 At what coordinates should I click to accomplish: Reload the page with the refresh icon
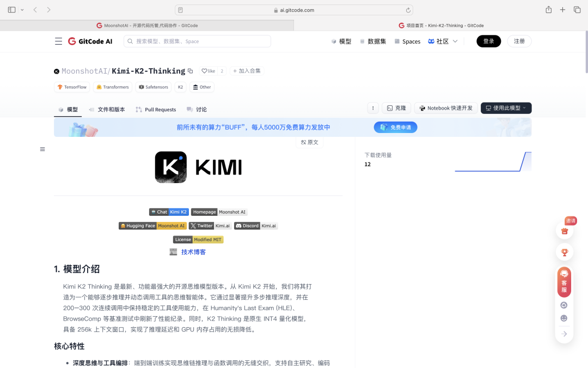(408, 10)
